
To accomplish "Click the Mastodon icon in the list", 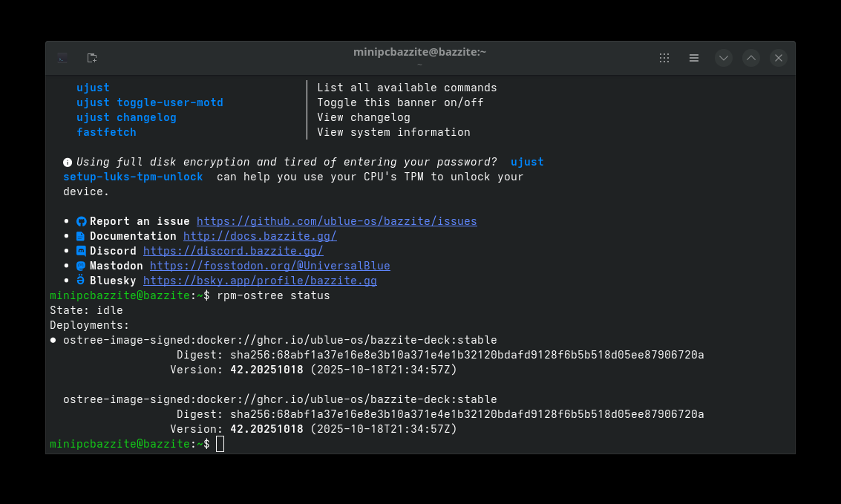I will (x=82, y=266).
